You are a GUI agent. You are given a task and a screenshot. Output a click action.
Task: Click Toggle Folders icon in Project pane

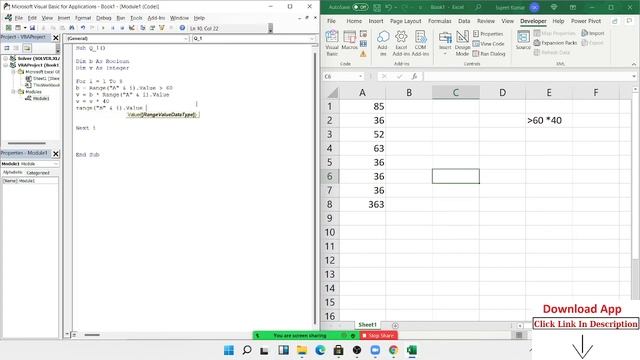click(x=27, y=48)
